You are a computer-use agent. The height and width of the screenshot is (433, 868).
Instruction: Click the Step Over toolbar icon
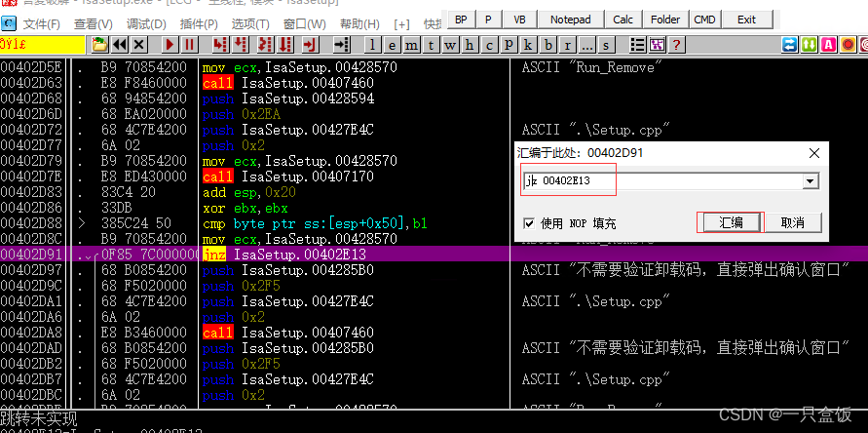coord(240,44)
